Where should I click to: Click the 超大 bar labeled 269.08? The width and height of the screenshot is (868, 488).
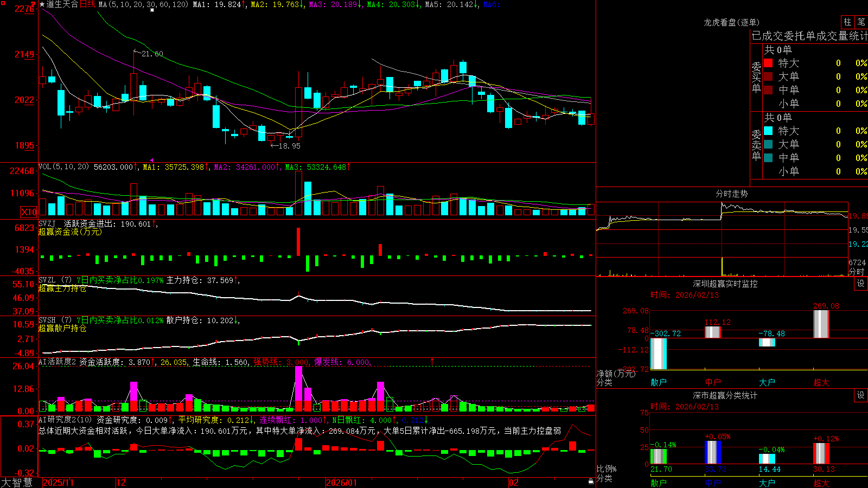click(821, 324)
